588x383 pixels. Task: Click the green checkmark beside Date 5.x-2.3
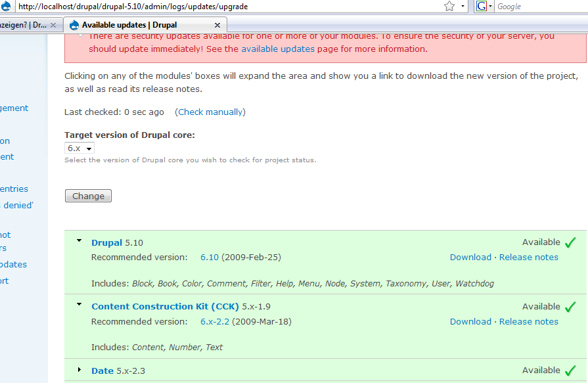click(x=570, y=371)
